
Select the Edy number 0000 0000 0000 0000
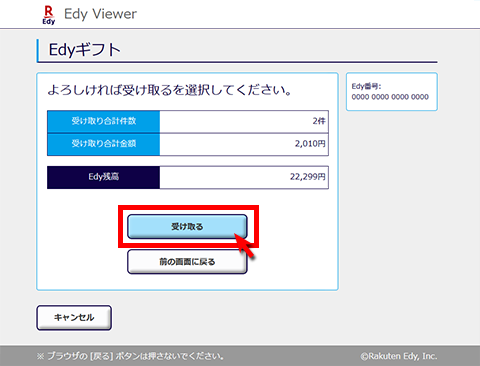pos(390,97)
